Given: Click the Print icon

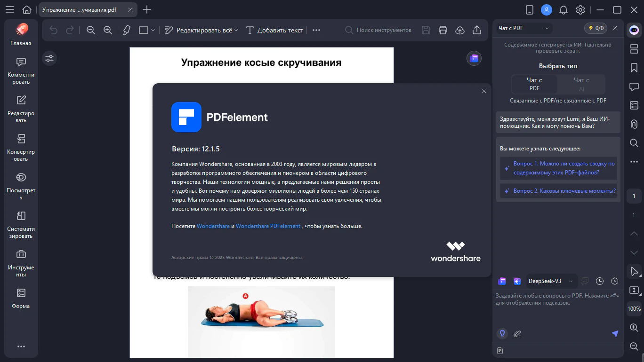Looking at the screenshot, I should 443,30.
